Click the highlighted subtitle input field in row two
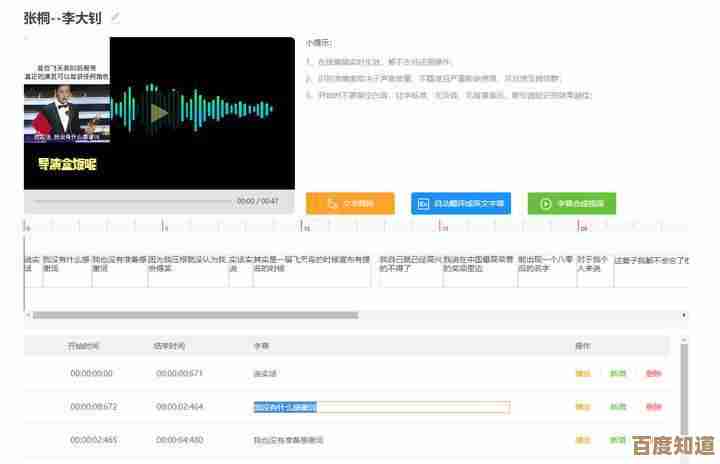The height and width of the screenshot is (464, 720). coord(382,407)
